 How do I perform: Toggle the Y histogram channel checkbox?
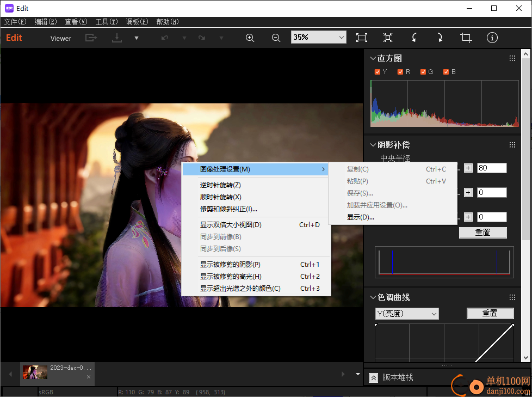pos(378,72)
